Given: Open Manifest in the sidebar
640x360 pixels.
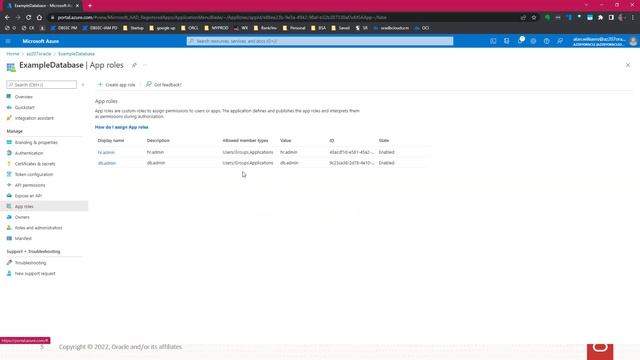Looking at the screenshot, I should click(23, 238).
